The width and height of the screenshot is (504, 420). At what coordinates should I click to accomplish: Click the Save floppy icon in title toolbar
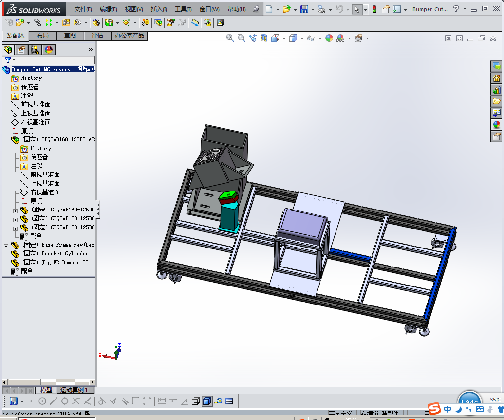click(x=304, y=9)
